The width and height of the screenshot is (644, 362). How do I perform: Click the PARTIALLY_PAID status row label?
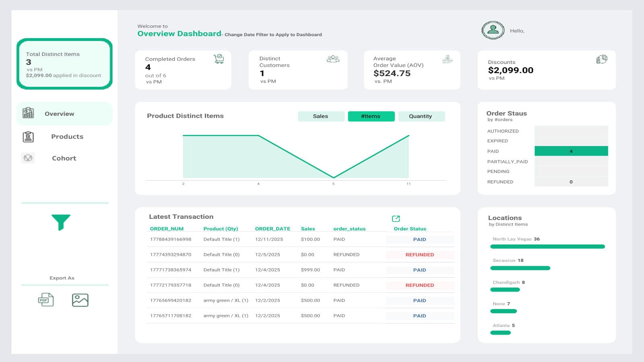508,162
